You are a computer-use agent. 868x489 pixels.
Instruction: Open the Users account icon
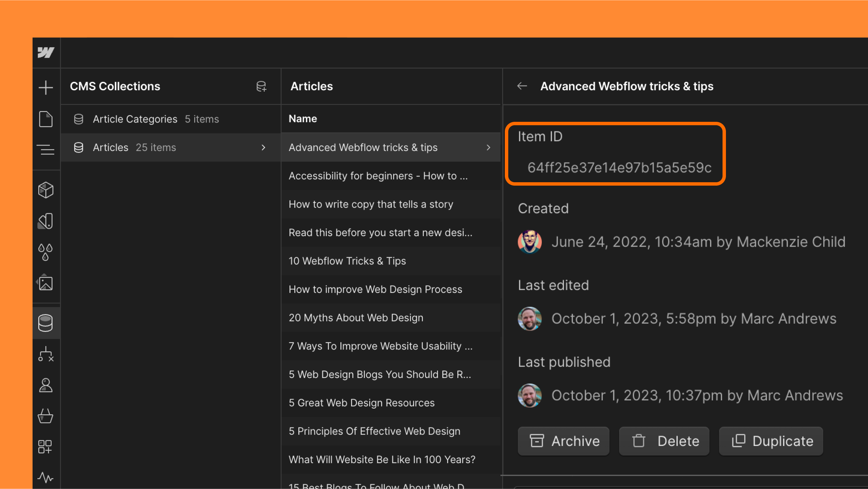tap(46, 385)
